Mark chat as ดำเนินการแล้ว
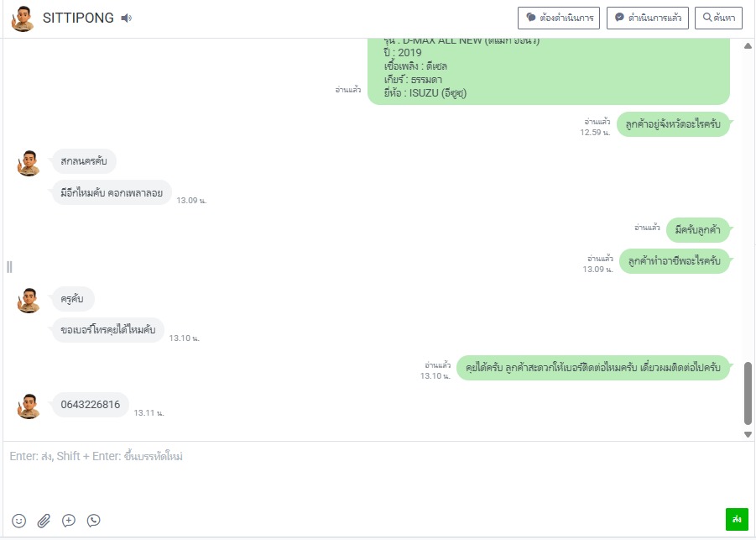The height and width of the screenshot is (540, 756). coord(648,18)
